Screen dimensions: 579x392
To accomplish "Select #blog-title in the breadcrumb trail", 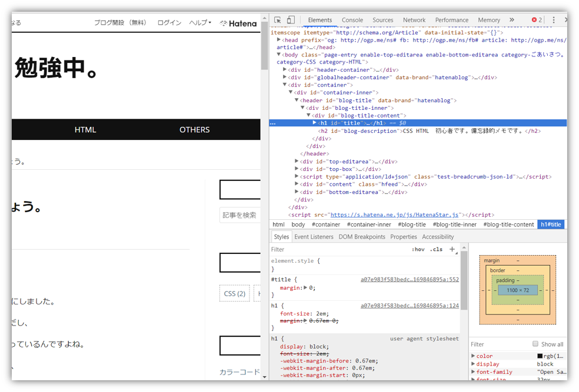I will 412,225.
